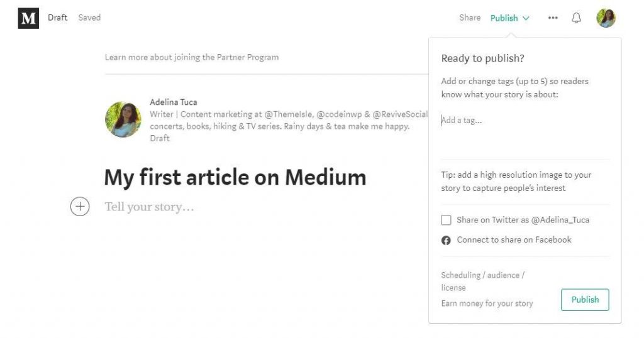The image size is (644, 338).
Task: Click the Draft label in header
Action: pyautogui.click(x=57, y=18)
